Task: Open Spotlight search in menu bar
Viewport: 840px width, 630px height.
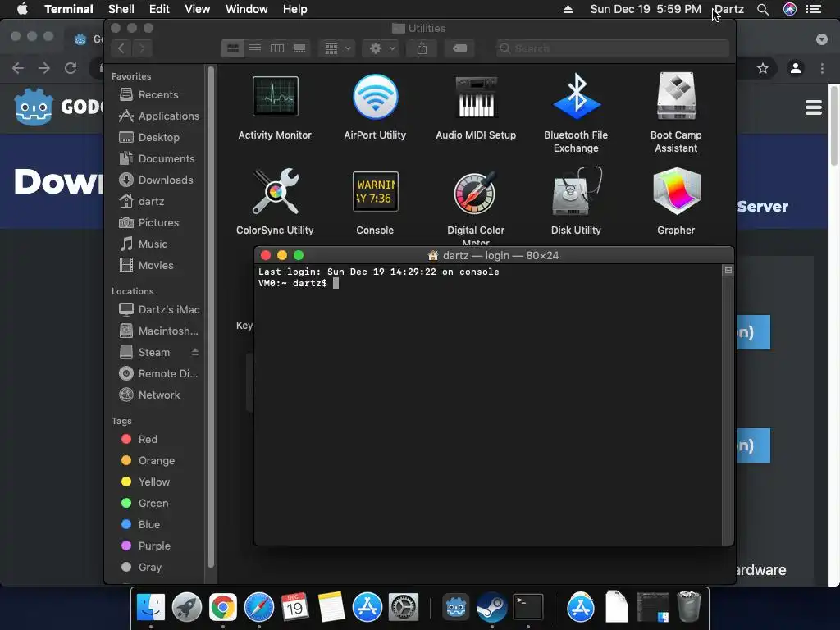Action: pos(763,9)
